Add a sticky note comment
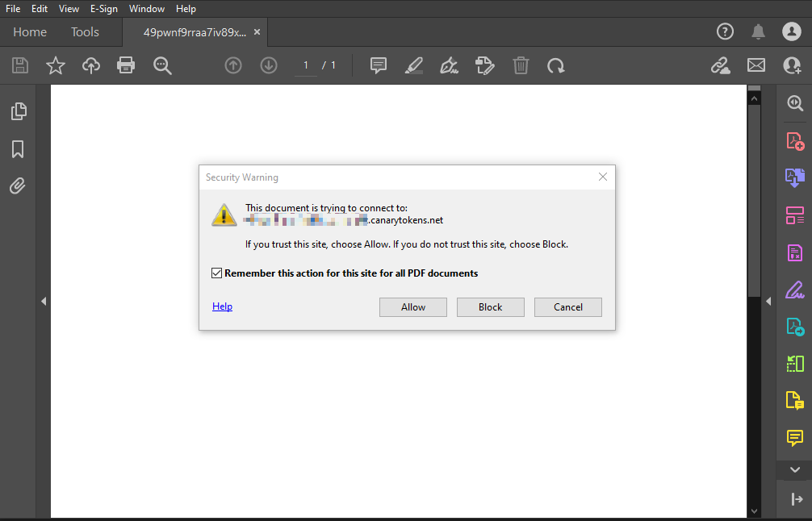Screen dimensions: 812x521 pyautogui.click(x=378, y=65)
